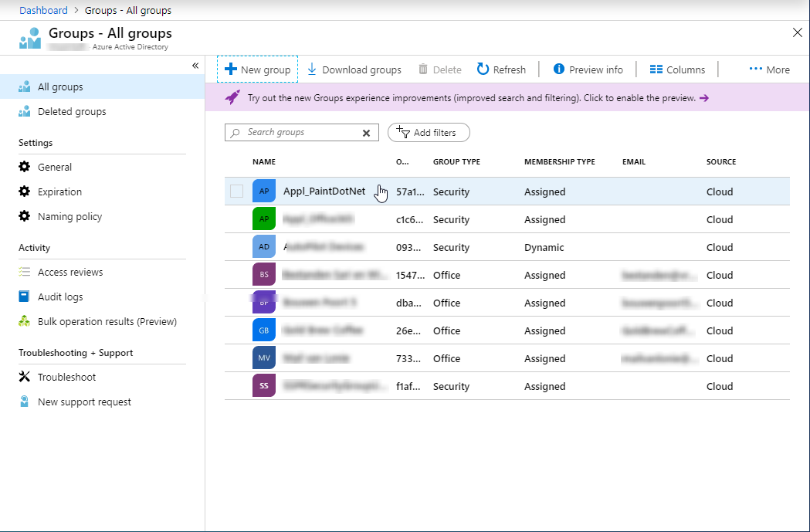Click Download groups in the toolbar
The height and width of the screenshot is (532, 810).
coord(354,69)
